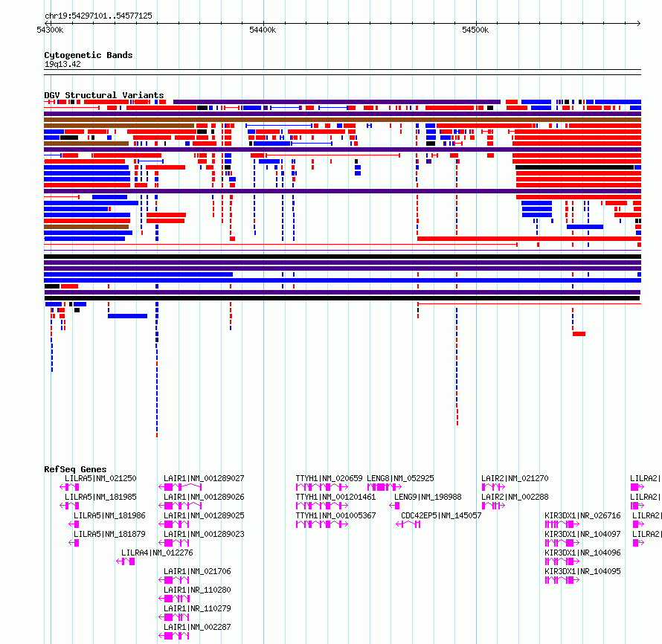Click the KIR3DX1|NR_104097 label
662x644 pixels.
[582, 534]
